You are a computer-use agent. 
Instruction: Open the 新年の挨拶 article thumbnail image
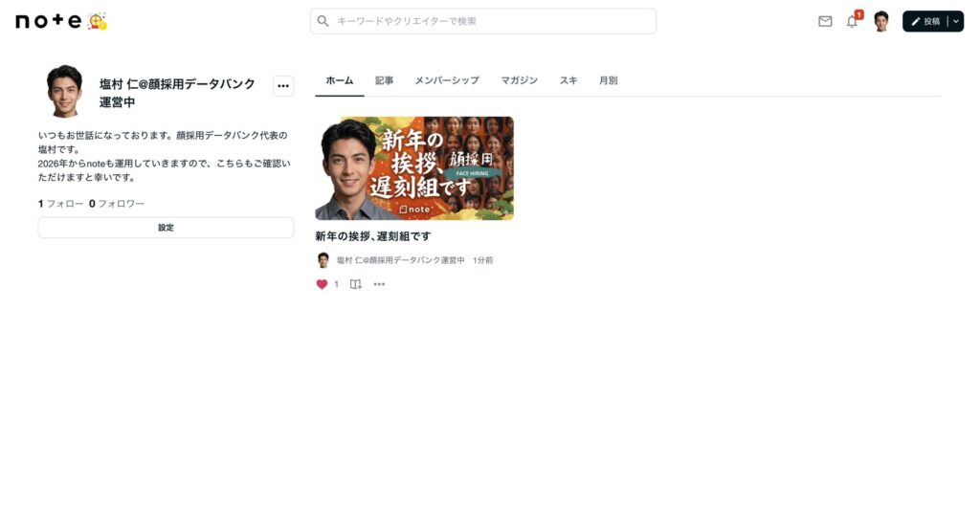[x=414, y=168]
